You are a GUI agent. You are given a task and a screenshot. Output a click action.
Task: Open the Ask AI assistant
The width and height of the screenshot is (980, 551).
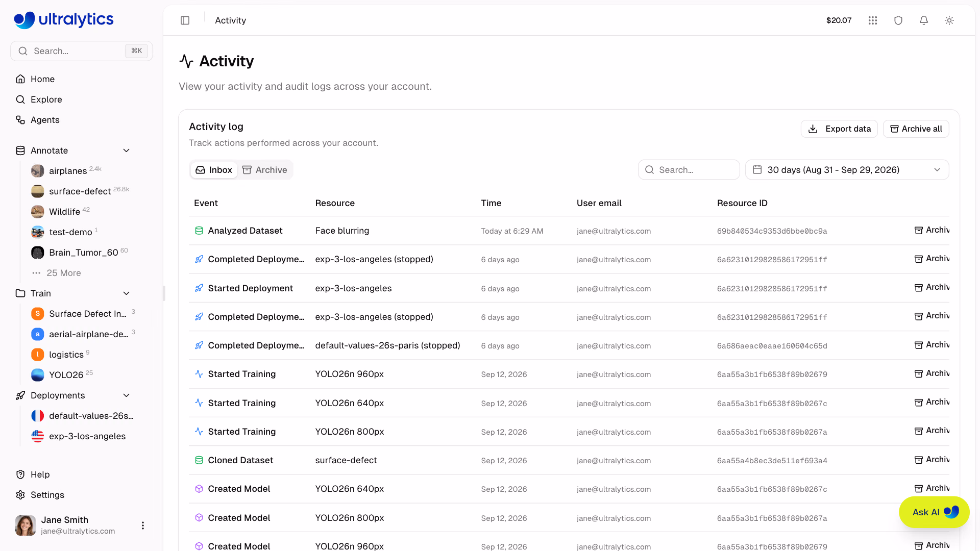934,512
